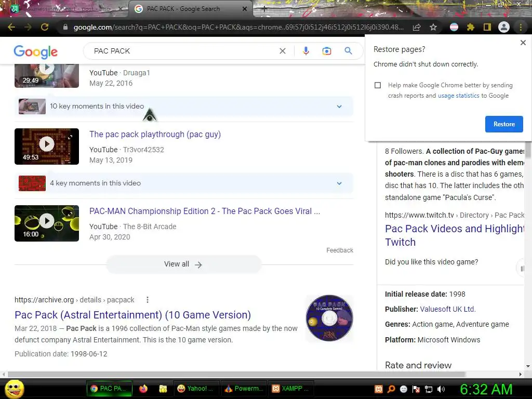Click the network tray icon
Viewport: 532px width, 399px height.
tap(429, 389)
